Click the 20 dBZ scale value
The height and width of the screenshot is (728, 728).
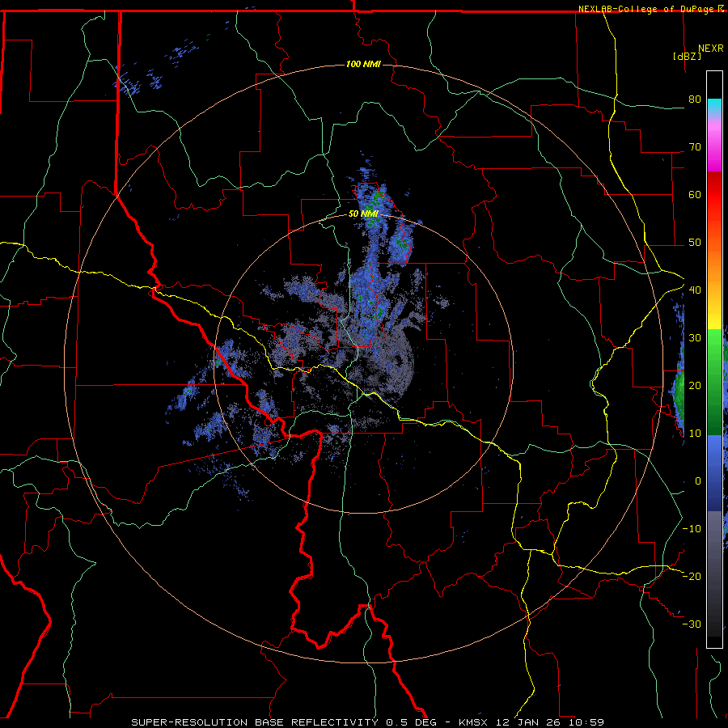pyautogui.click(x=695, y=385)
